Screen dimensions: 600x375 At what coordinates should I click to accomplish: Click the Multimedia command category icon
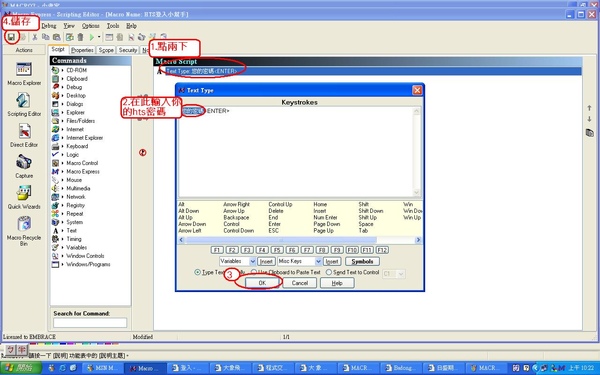(x=55, y=188)
